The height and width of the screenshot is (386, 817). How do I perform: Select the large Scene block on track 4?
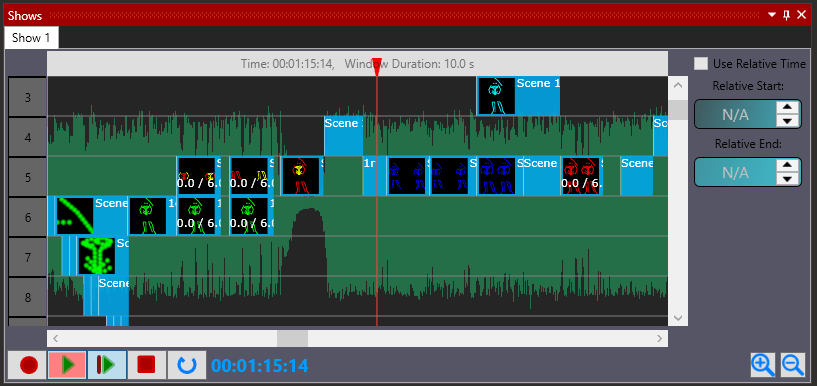[x=343, y=136]
